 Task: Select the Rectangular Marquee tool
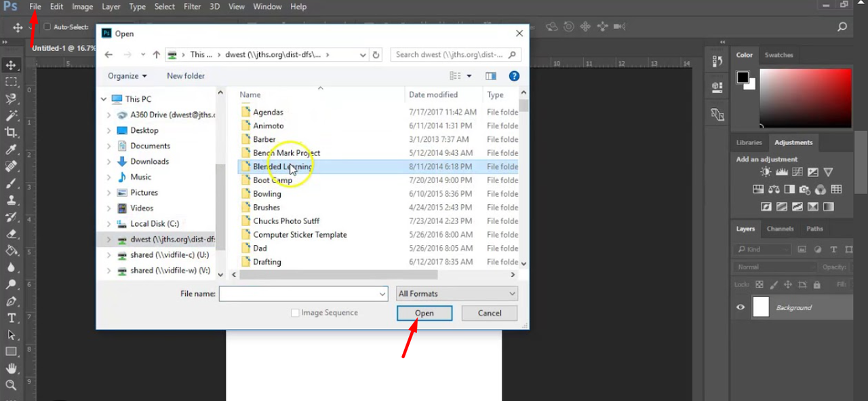tap(12, 82)
